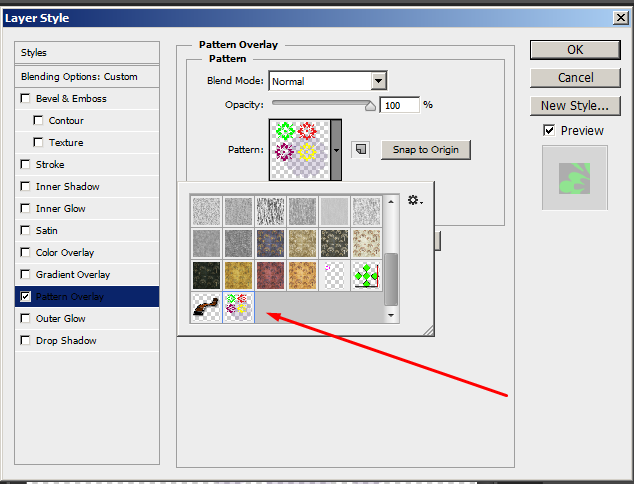
Task: Open the Styles panel entry
Action: [x=87, y=53]
